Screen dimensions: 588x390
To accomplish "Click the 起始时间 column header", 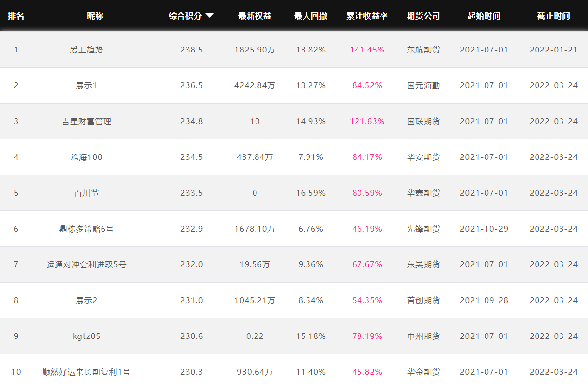I will coord(484,16).
